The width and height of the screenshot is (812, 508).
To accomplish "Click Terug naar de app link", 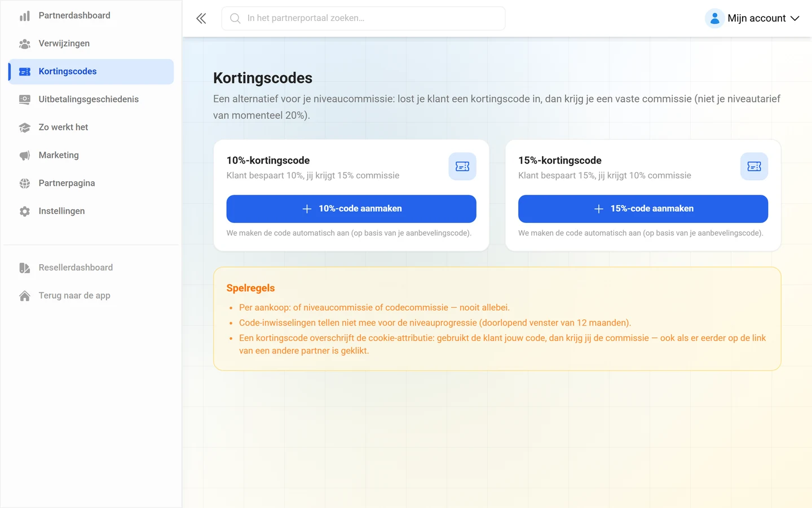I will pyautogui.click(x=91, y=296).
